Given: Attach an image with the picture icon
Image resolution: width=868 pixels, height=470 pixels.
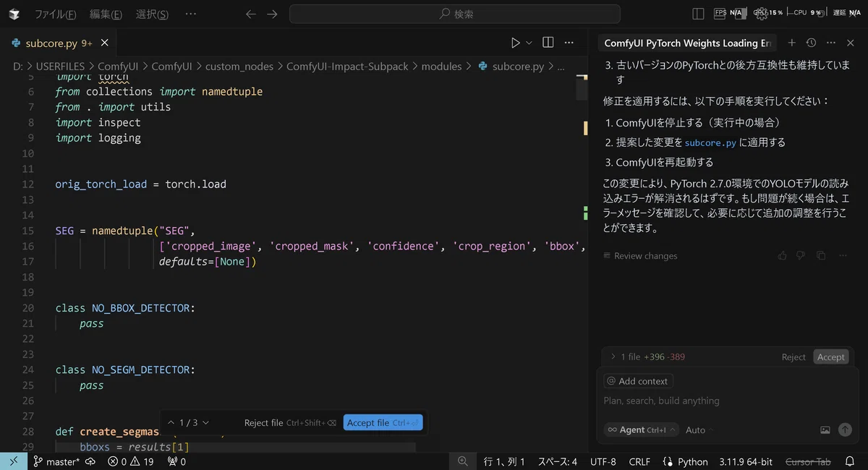Looking at the screenshot, I should tap(825, 430).
